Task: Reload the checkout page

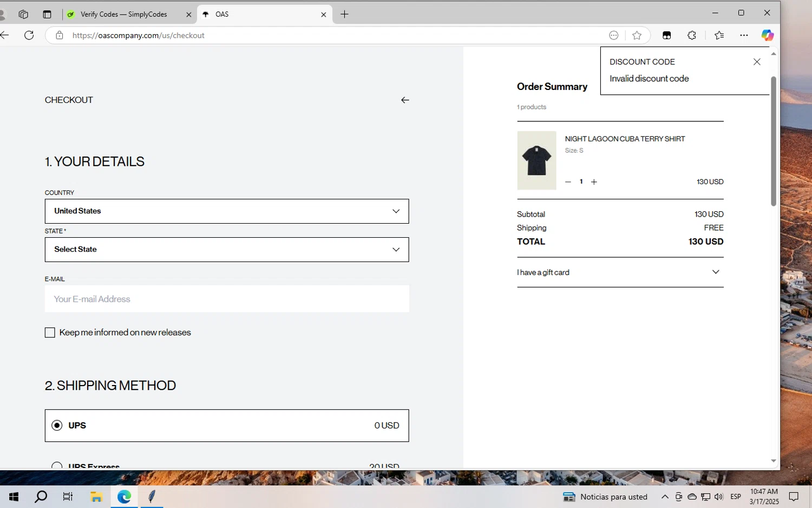Action: click(x=29, y=35)
